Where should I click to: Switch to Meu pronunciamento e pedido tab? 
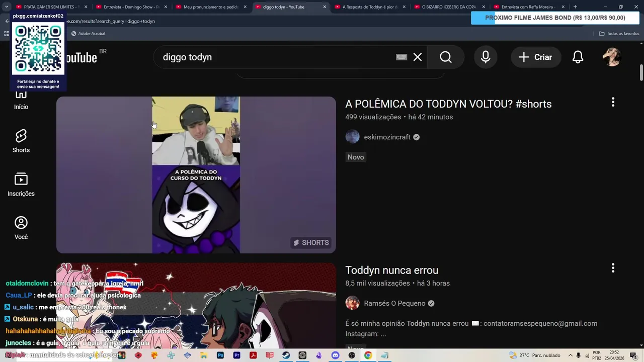coord(211,7)
